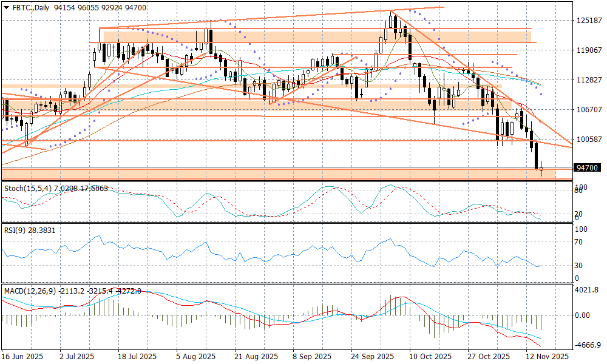Select the topmost orange resistance zone rectangle
Image resolution: width=607 pixels, height=364 pixels.
(316, 36)
